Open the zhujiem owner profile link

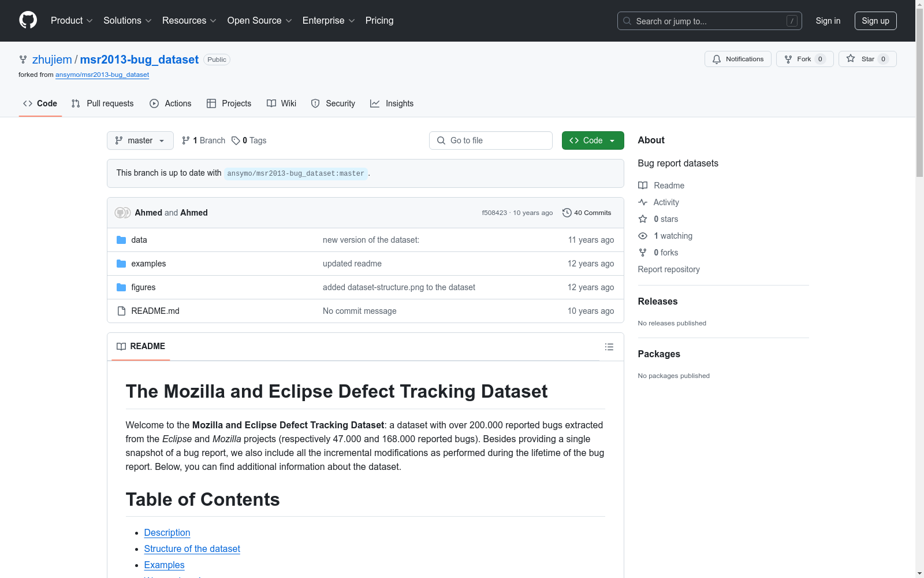pos(52,60)
